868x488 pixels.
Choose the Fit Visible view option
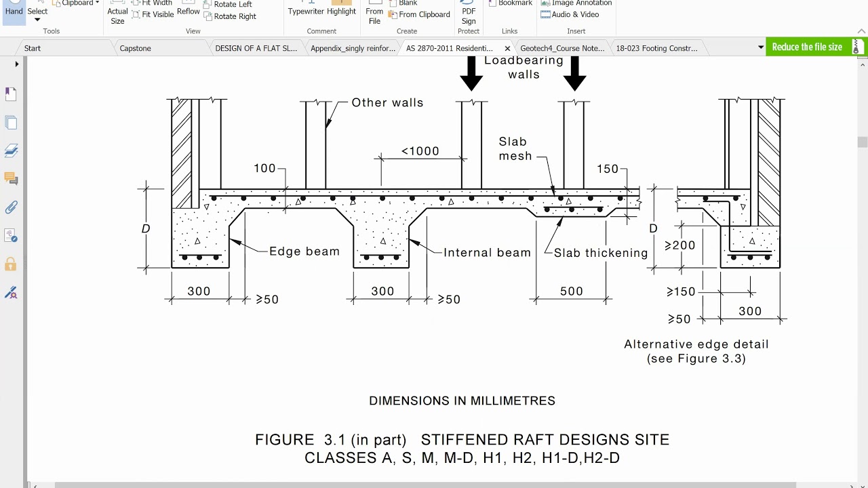tap(153, 14)
